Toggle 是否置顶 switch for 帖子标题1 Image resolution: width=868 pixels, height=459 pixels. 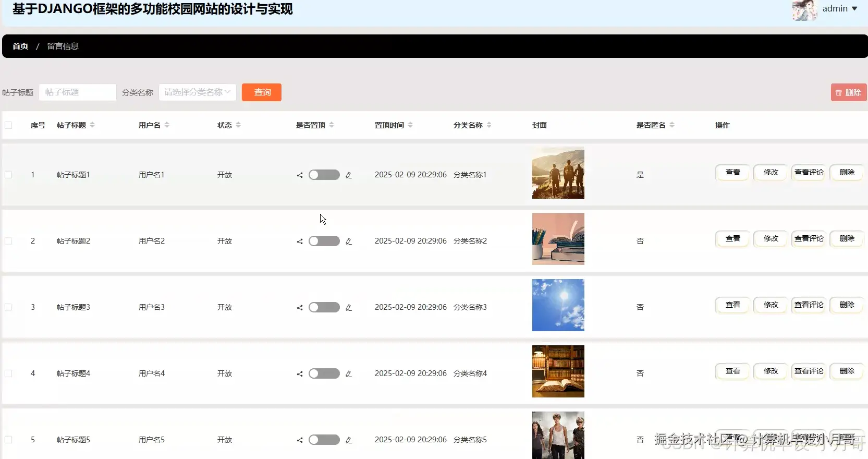324,175
